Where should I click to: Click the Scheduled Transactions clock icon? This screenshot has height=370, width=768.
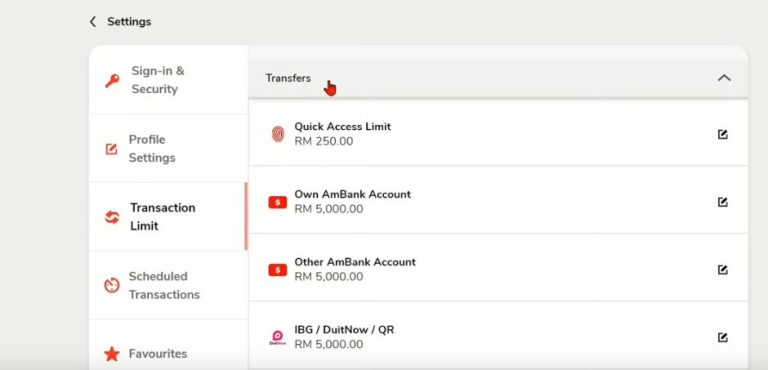click(112, 285)
